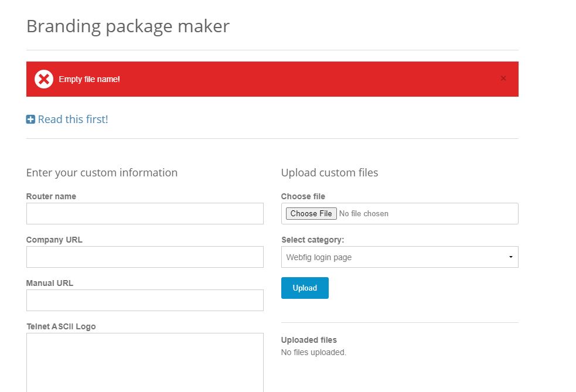Open the Webfig login page category selector
576x392 pixels.
400,257
